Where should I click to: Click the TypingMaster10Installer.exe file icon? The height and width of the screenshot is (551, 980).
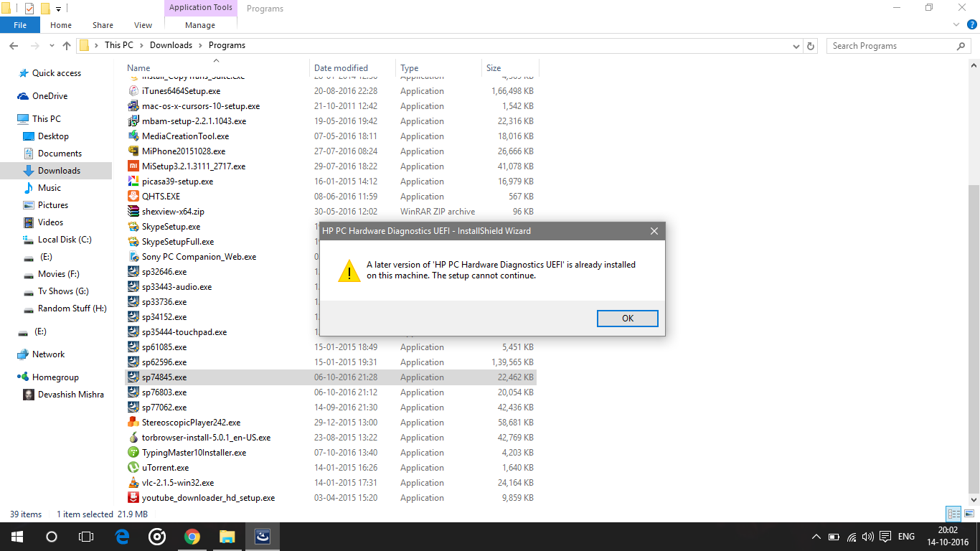click(133, 453)
